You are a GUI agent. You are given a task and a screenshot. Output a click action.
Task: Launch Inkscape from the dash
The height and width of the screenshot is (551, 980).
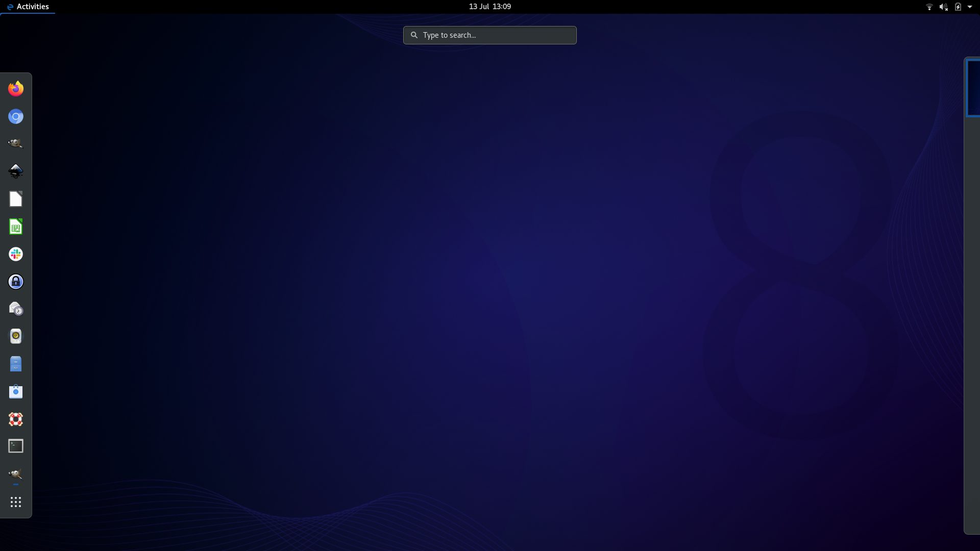[x=16, y=171]
